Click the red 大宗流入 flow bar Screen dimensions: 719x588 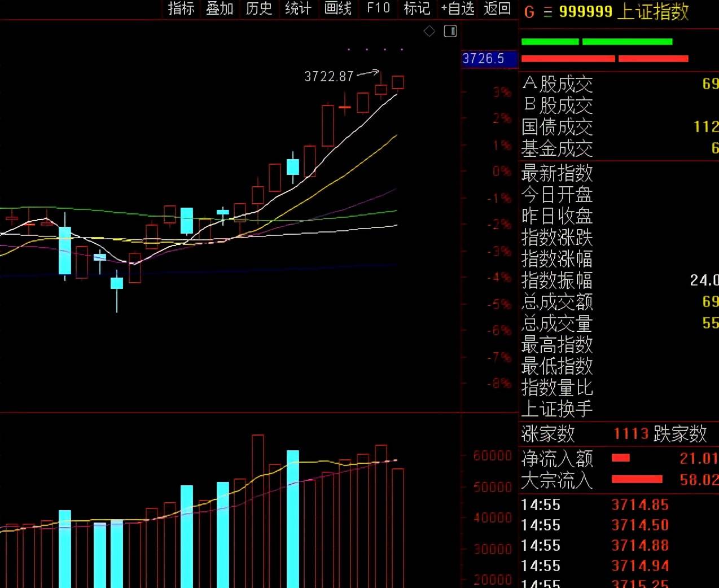[637, 480]
